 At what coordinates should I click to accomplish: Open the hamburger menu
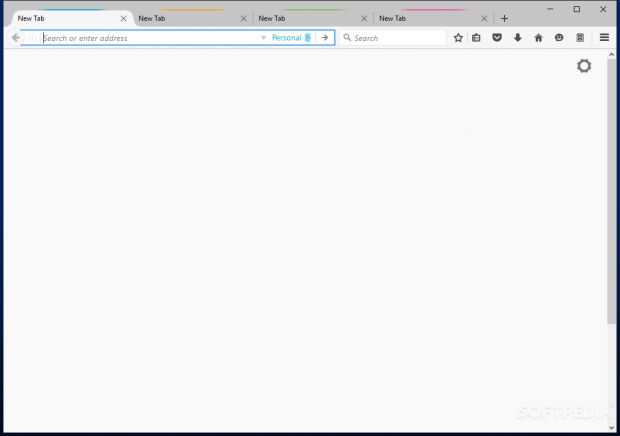click(x=604, y=38)
